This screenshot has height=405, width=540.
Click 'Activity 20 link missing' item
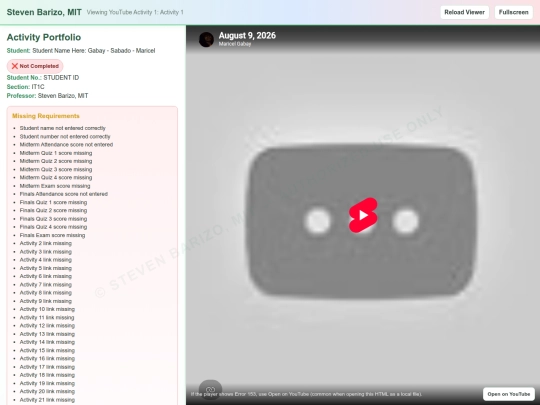coord(47,392)
